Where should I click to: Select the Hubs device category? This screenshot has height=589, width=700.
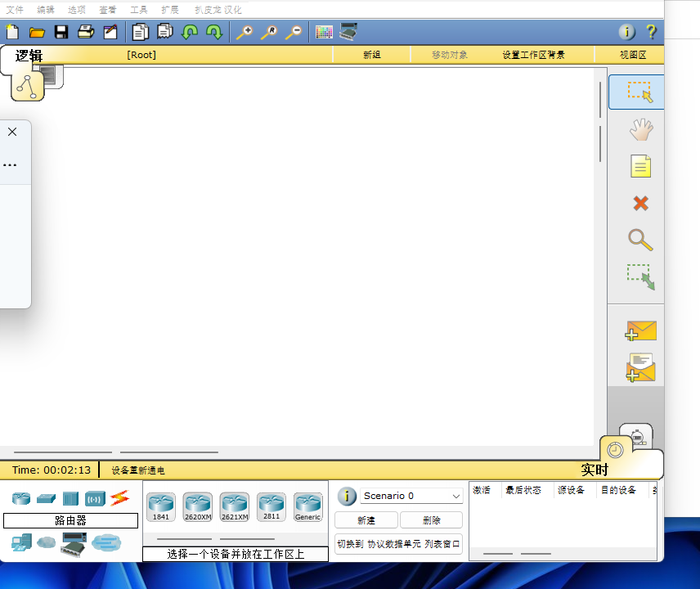point(70,498)
